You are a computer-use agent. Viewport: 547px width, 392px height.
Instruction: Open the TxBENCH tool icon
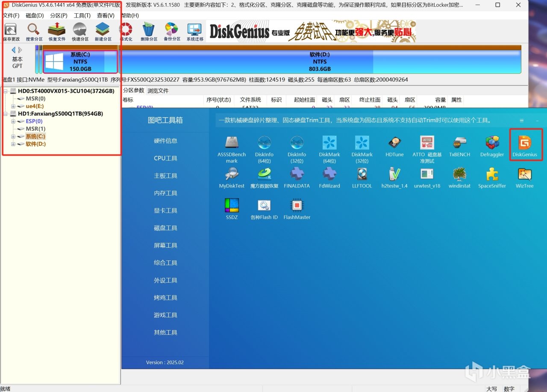tap(459, 146)
